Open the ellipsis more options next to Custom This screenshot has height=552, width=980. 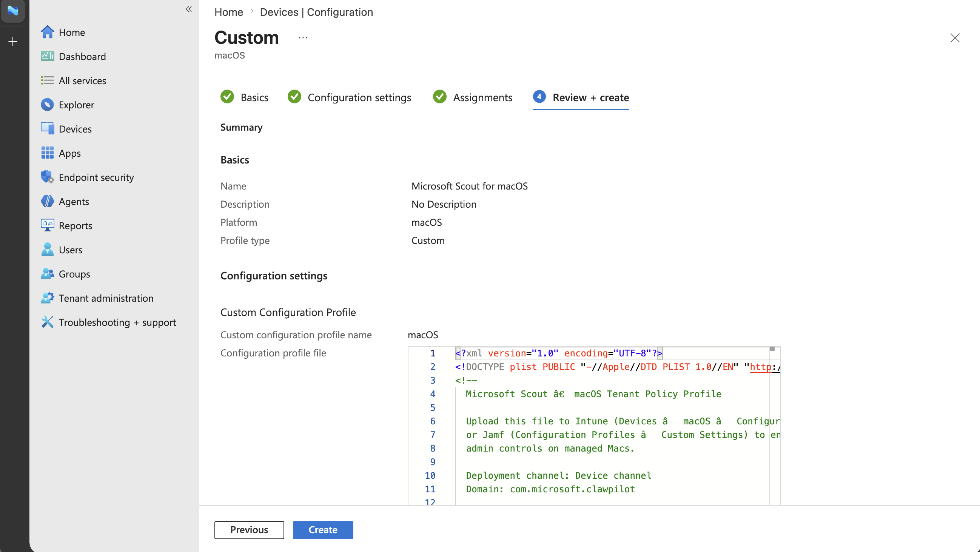[x=303, y=38]
